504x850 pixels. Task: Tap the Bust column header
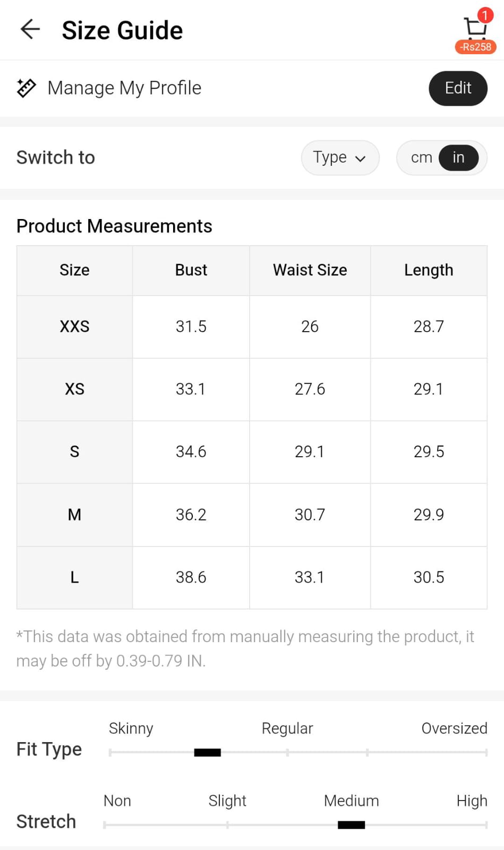191,270
